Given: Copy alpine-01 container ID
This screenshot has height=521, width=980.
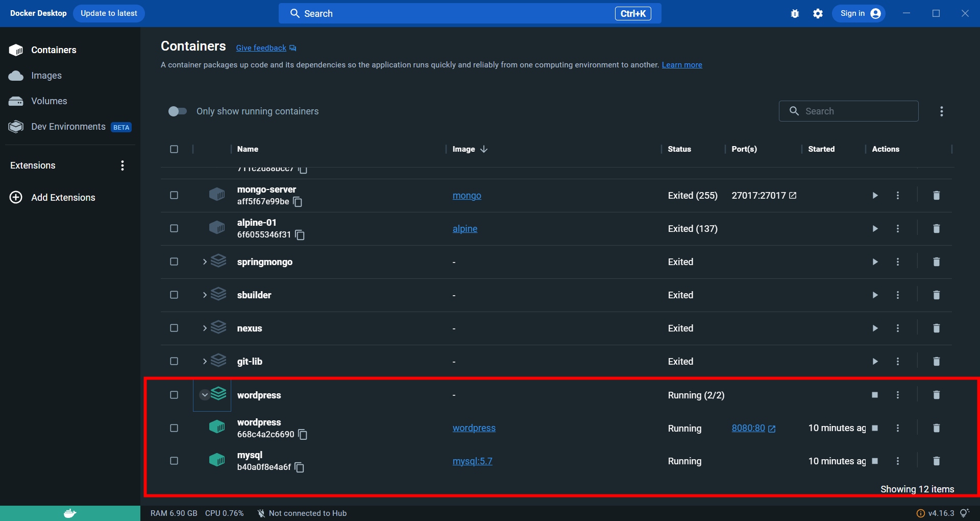Looking at the screenshot, I should 300,235.
